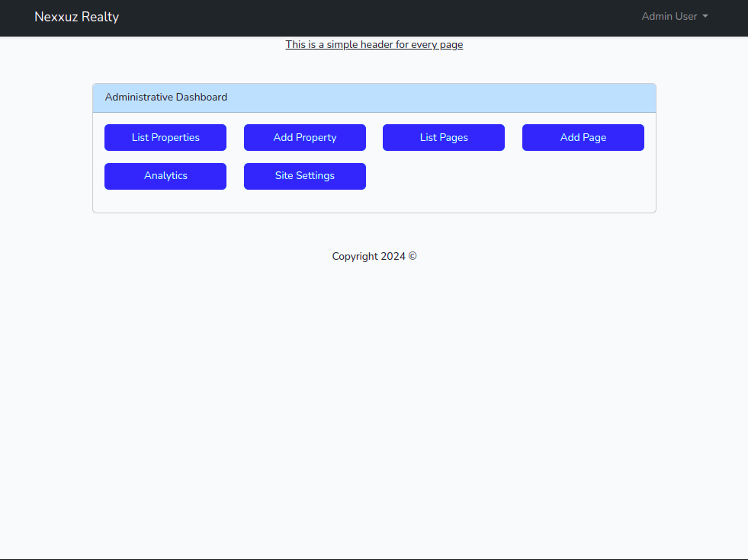The image size is (748, 560).
Task: Follow the simple header link
Action: 374,45
